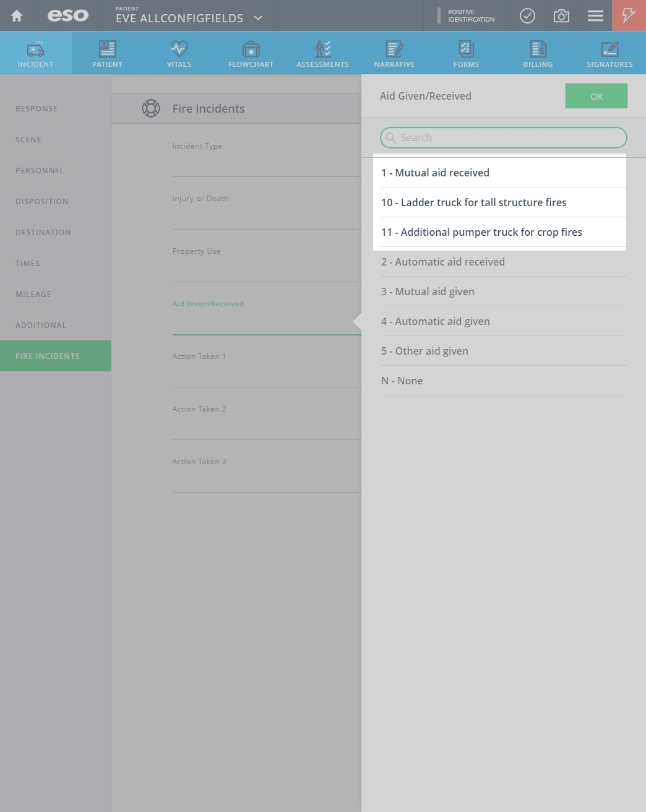Viewport: 646px width, 812px height.
Task: Click in the Search input field
Action: 504,137
